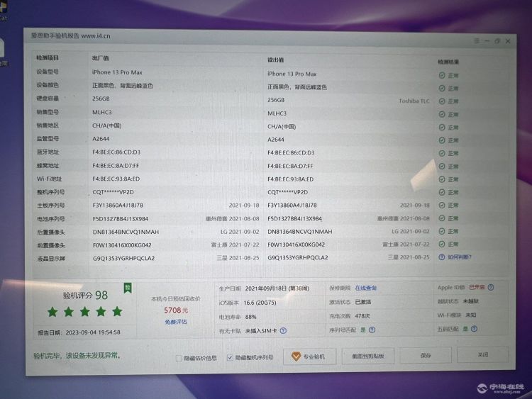
Task: Click the green check icon in 销售地区 row
Action: (442, 127)
